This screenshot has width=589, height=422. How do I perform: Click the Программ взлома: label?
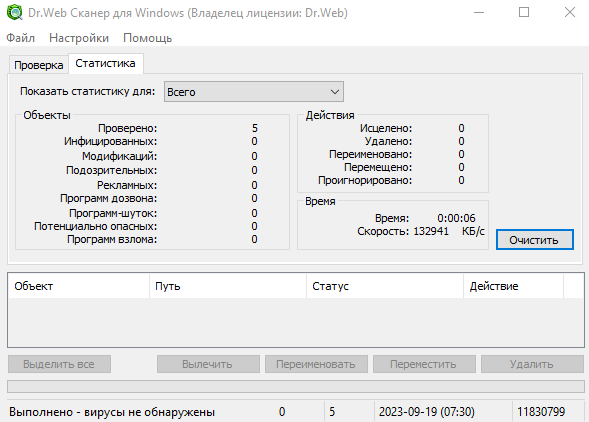(x=112, y=239)
